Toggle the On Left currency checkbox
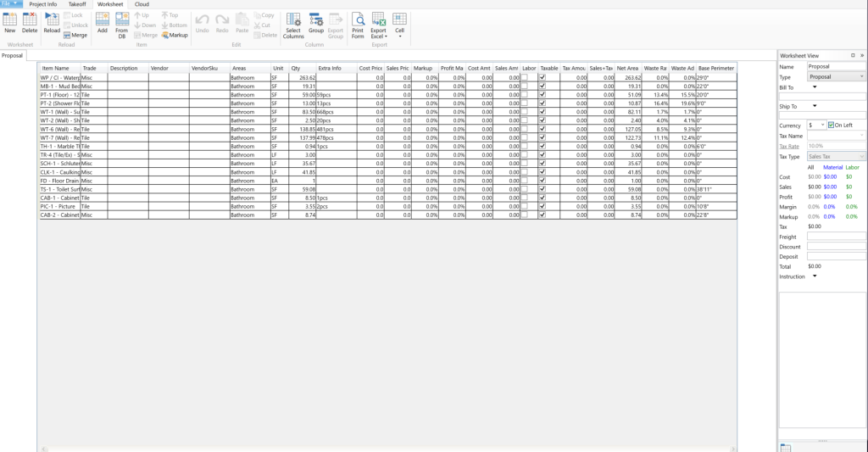Image resolution: width=868 pixels, height=452 pixels. click(x=832, y=126)
